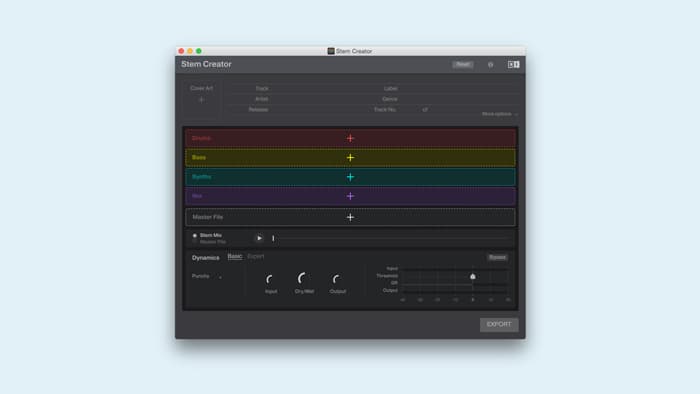Open the Punchy preset dropdown
Viewport: 700px width, 394px height.
point(207,277)
